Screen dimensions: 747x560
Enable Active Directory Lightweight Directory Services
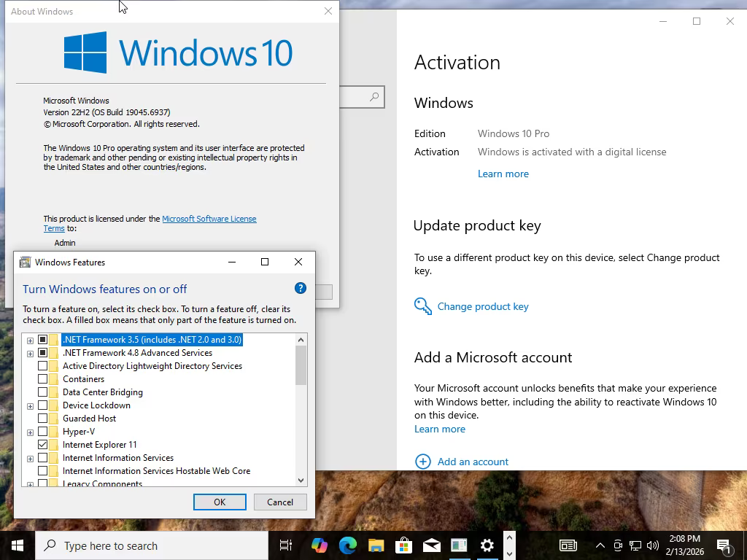[42, 366]
